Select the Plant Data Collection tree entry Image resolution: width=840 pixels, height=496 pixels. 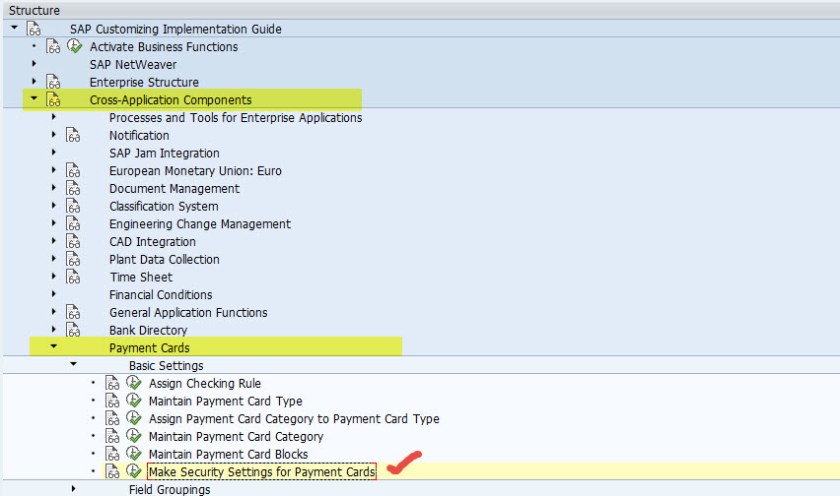tap(164, 260)
